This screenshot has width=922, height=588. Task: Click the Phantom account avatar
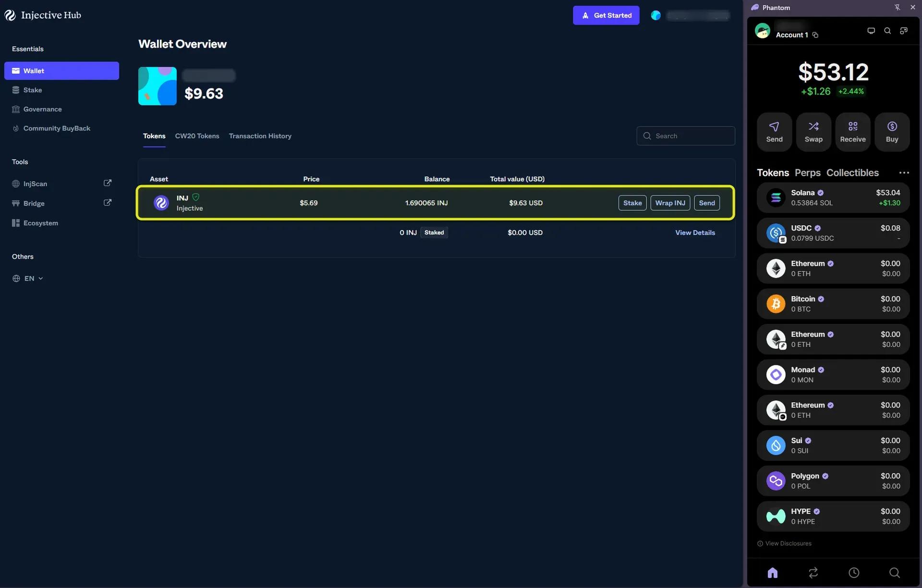[763, 31]
